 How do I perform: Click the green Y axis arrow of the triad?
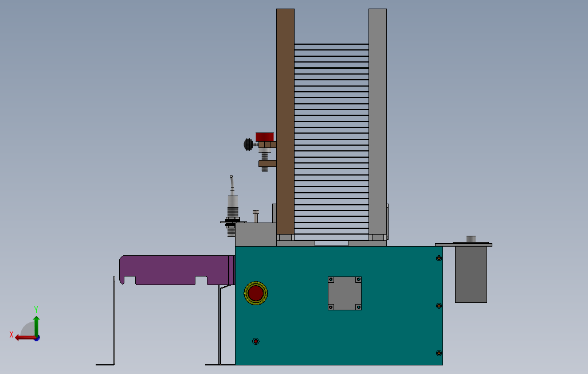pos(36,326)
